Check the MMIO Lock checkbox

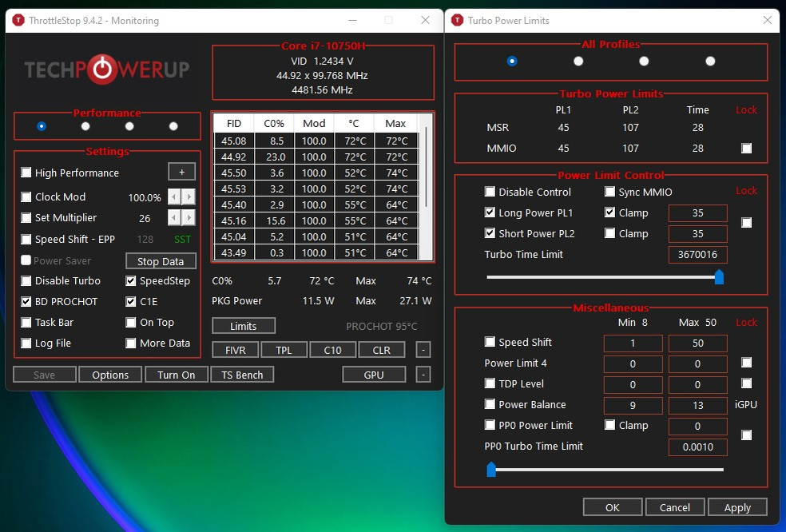pos(746,148)
